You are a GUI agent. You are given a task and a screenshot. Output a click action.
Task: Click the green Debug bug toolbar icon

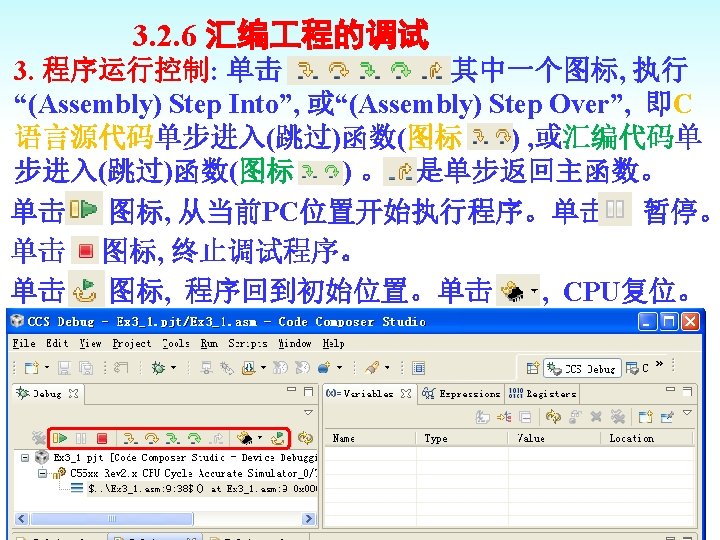pyautogui.click(x=158, y=368)
